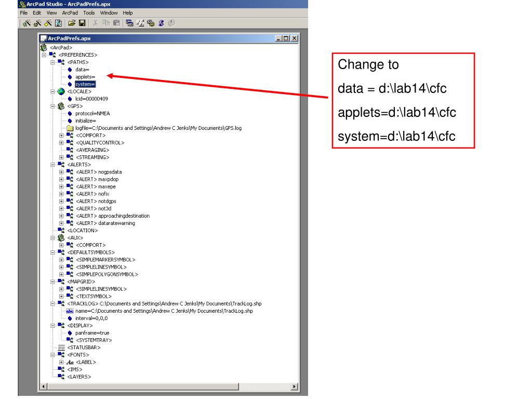Open the ArcPad menu
This screenshot has height=399, width=532.
[70, 13]
